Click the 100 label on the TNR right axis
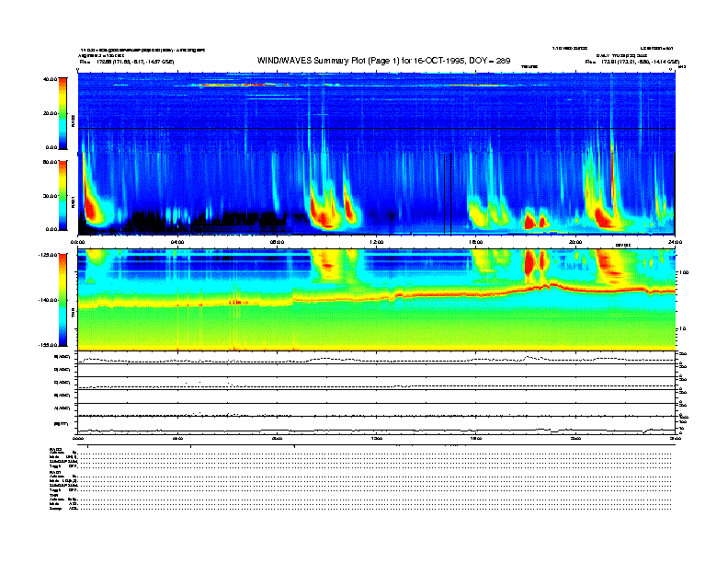The width and height of the screenshot is (728, 563). pyautogui.click(x=684, y=272)
